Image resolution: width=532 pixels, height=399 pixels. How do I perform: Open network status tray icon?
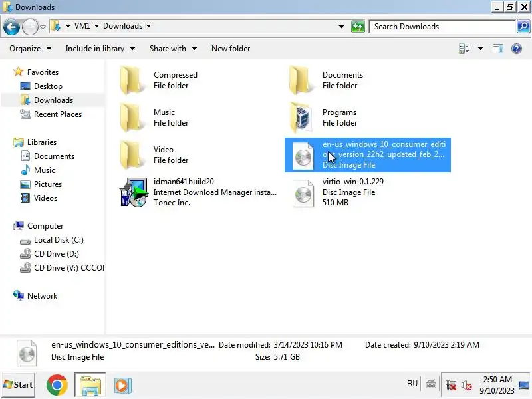451,385
